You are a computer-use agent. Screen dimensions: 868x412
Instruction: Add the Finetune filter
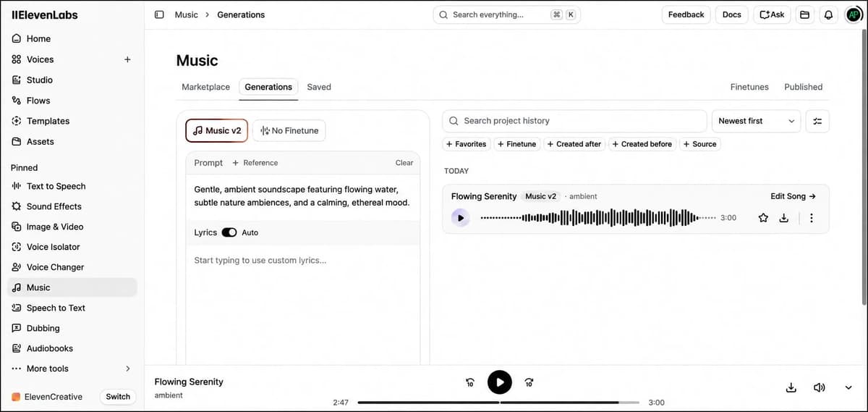[x=517, y=144]
